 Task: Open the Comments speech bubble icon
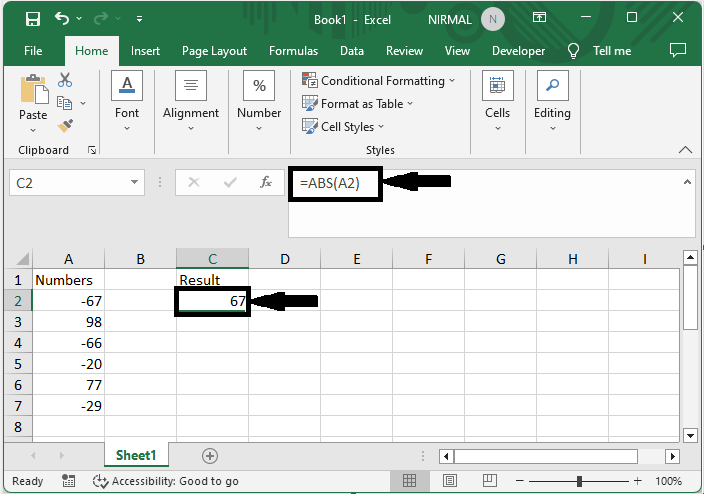678,50
